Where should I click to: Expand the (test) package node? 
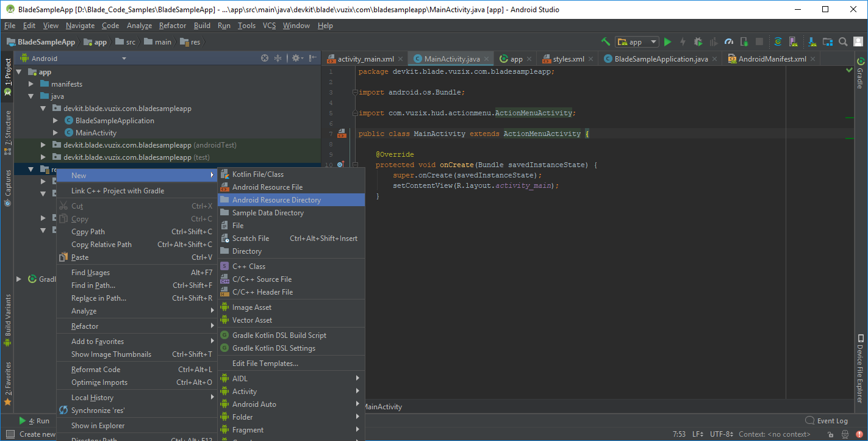coord(43,157)
